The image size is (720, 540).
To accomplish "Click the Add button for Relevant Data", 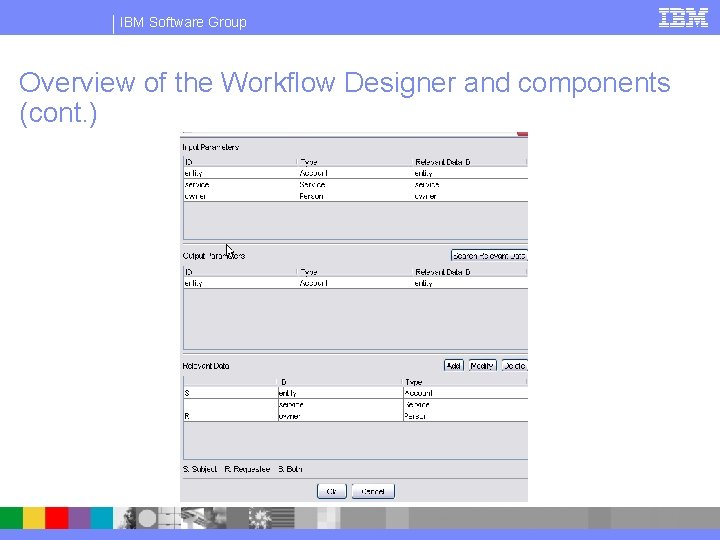I will [454, 366].
